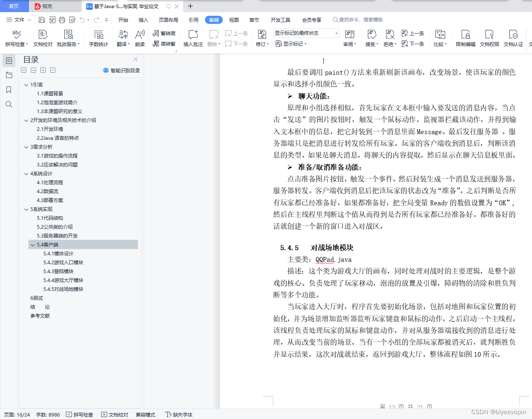532x419 pixels.
Task: Switch to the 页面布局 ribbon tab
Action: tap(169, 20)
